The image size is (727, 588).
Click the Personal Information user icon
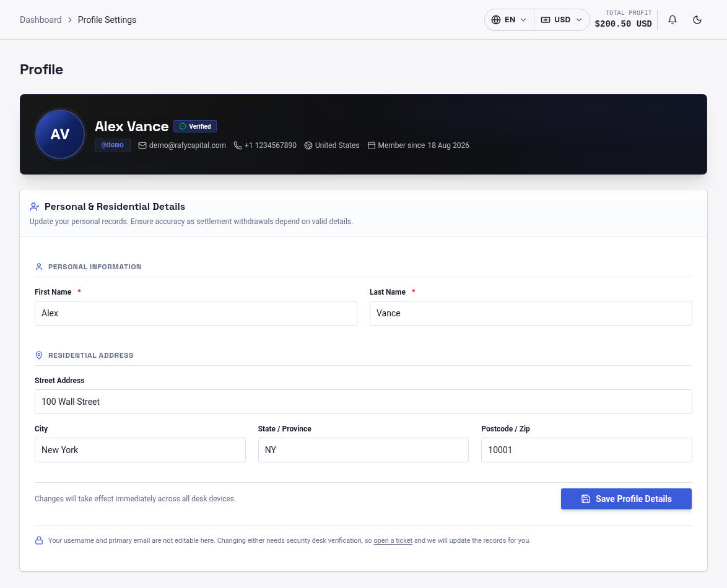pyautogui.click(x=39, y=267)
